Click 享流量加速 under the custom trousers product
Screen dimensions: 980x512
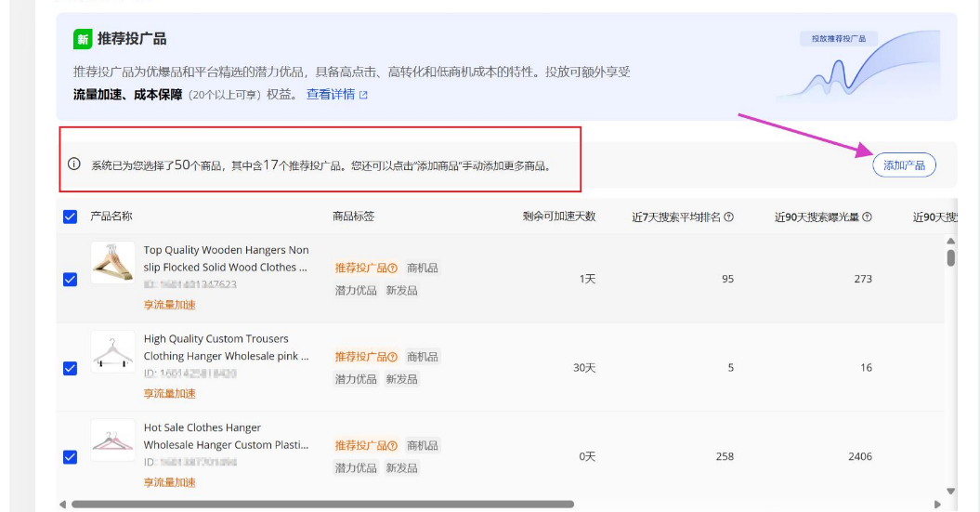169,394
